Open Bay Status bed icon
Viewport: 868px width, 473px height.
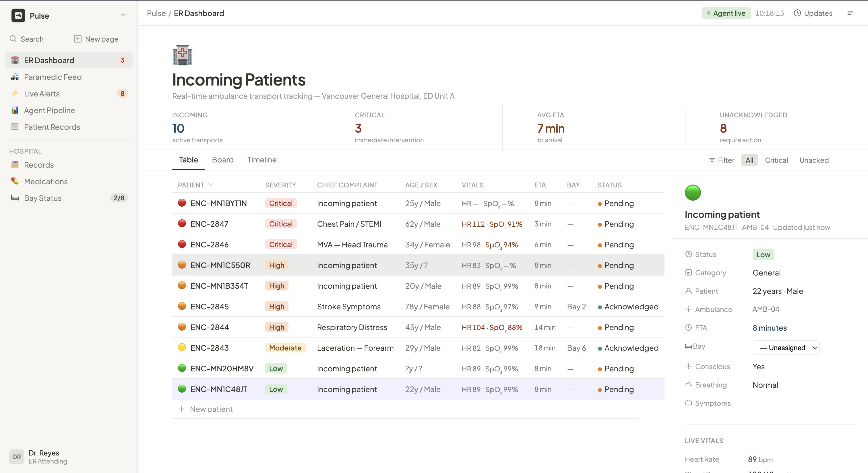click(x=15, y=198)
